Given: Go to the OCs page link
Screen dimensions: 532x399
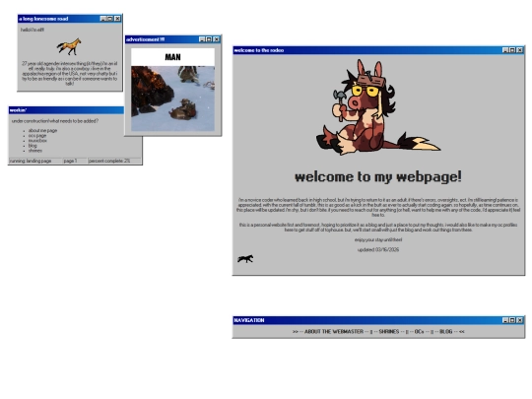Looking at the screenshot, I should tap(419, 331).
